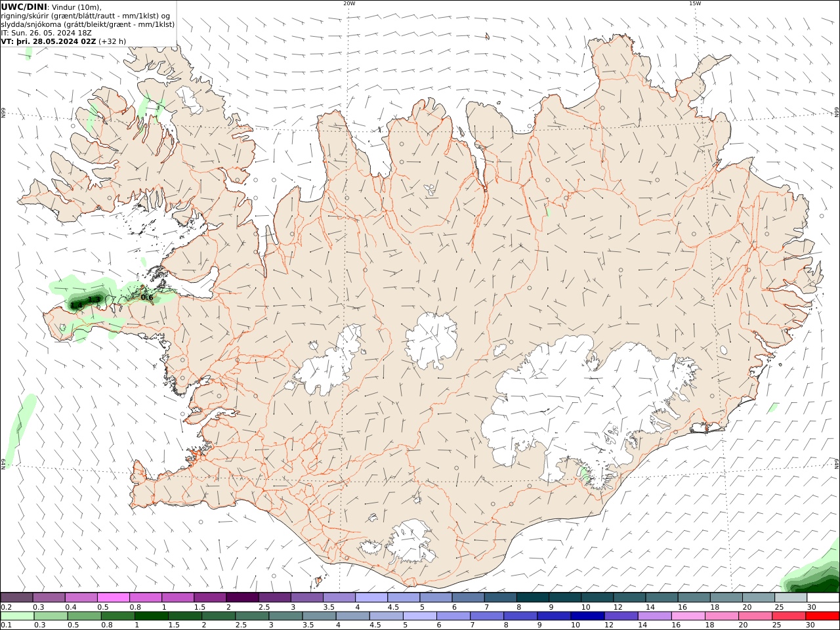Click the royal blue swatch labeled 9, lower scale

click(x=553, y=616)
